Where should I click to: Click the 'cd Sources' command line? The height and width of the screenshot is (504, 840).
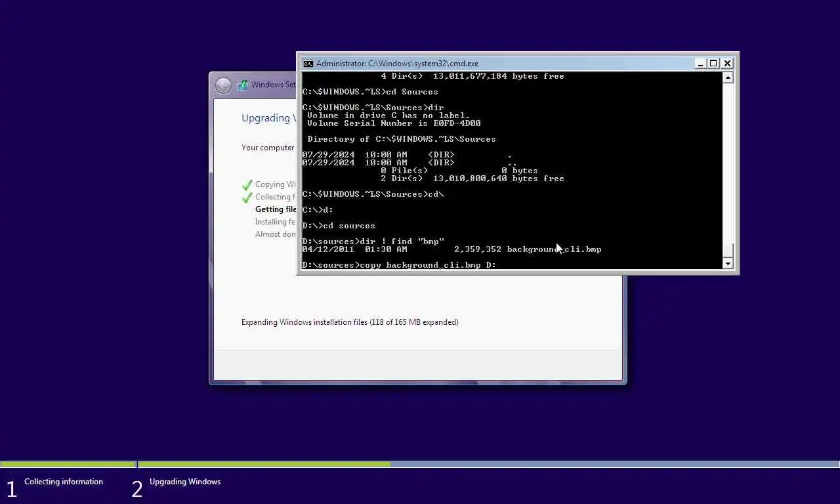(370, 92)
